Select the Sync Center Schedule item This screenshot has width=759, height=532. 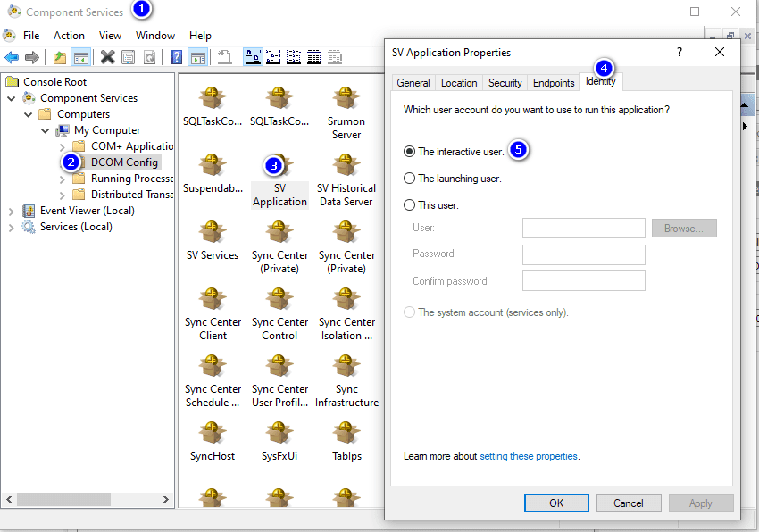pyautogui.click(x=213, y=381)
